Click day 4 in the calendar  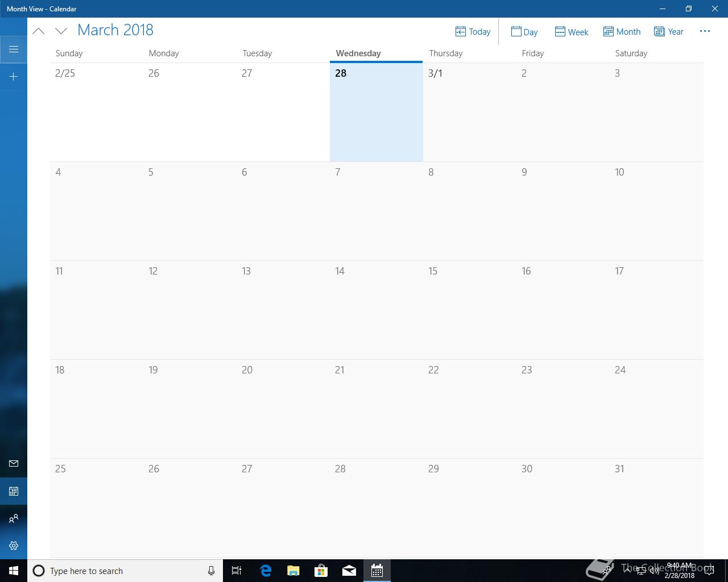(96, 211)
